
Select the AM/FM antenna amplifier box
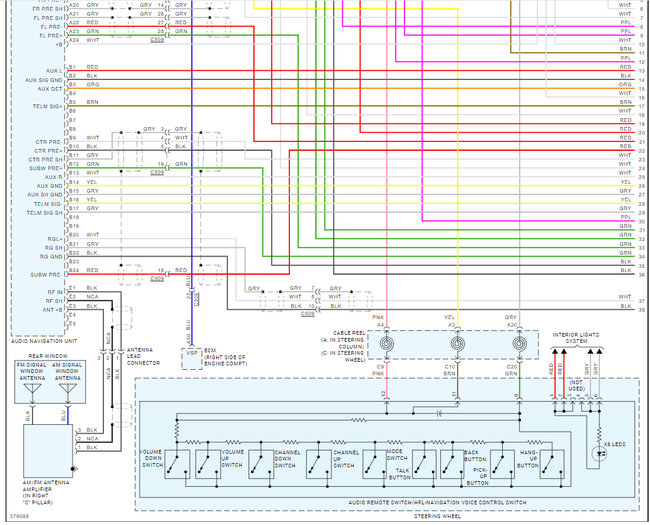[x=48, y=451]
